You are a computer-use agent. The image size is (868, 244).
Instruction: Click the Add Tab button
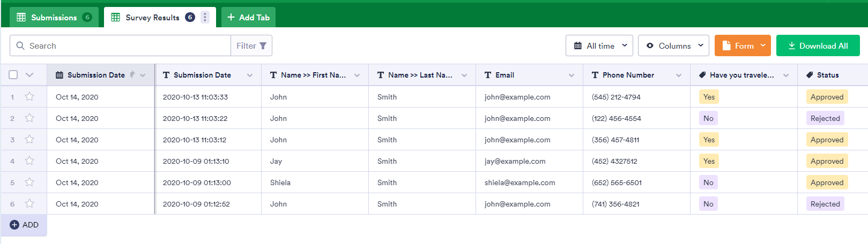coord(248,17)
